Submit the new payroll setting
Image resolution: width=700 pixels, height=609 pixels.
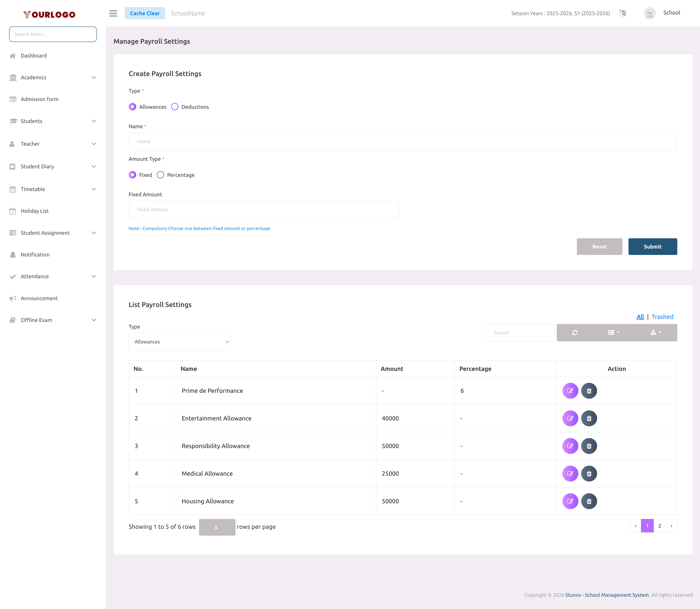(x=652, y=246)
